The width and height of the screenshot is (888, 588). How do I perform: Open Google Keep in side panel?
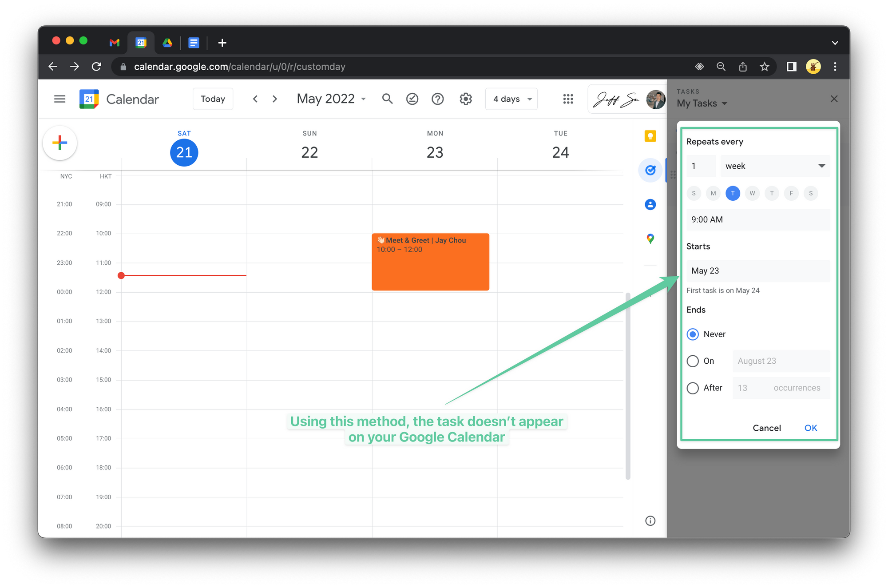[650, 136]
